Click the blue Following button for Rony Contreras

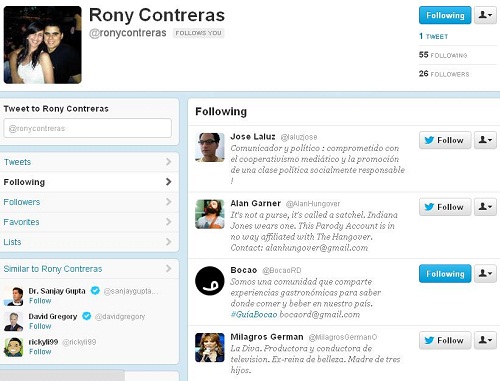pyautogui.click(x=445, y=15)
